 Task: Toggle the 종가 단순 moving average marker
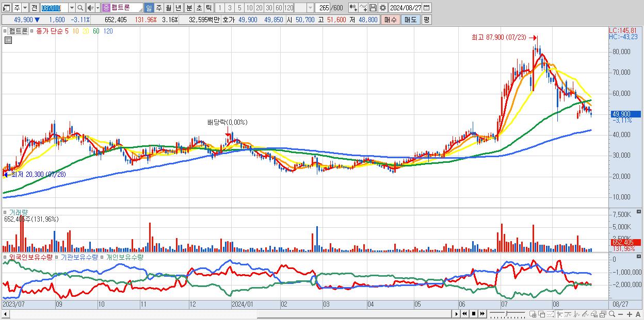click(33, 31)
